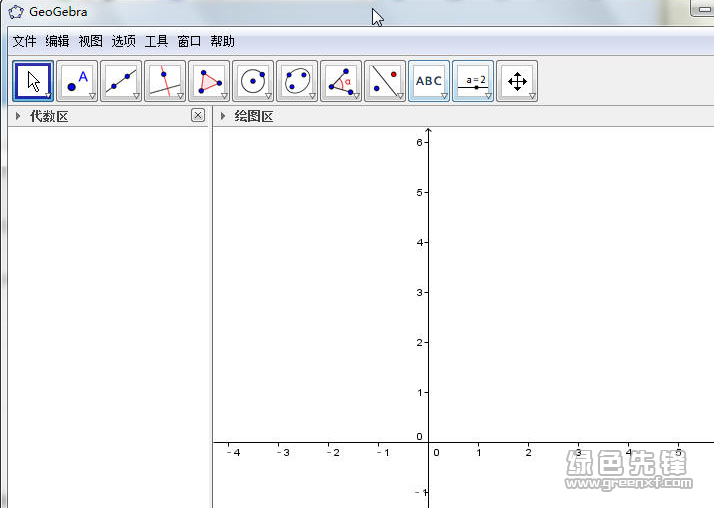This screenshot has height=508, width=714.
Task: Select the ABC Insert Text tool
Action: 429,81
